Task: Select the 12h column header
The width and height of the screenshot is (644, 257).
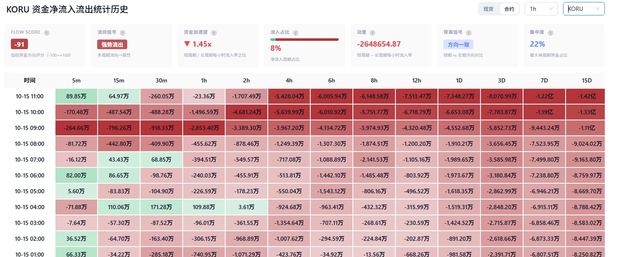Action: point(417,80)
